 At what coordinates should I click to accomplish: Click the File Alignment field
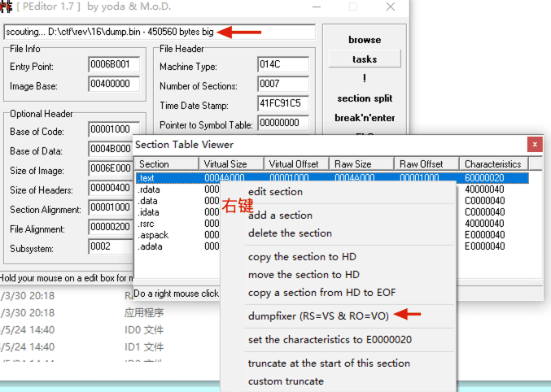pyautogui.click(x=111, y=227)
